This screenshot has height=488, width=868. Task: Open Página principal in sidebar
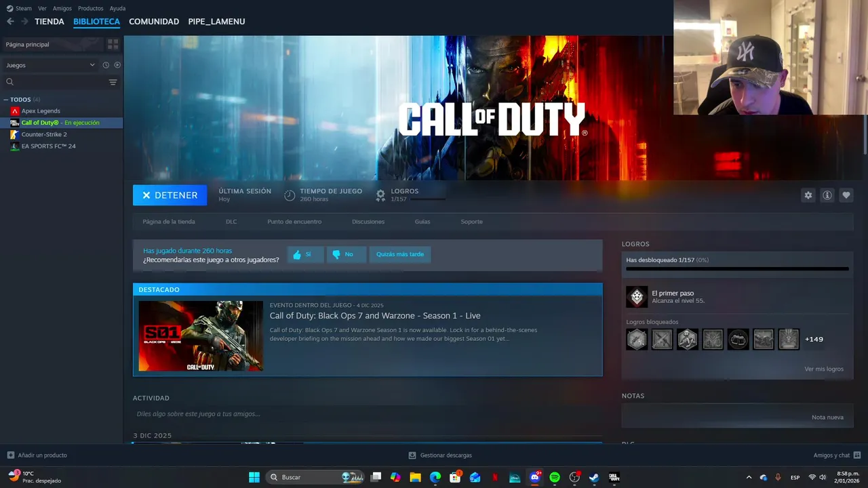click(52, 44)
